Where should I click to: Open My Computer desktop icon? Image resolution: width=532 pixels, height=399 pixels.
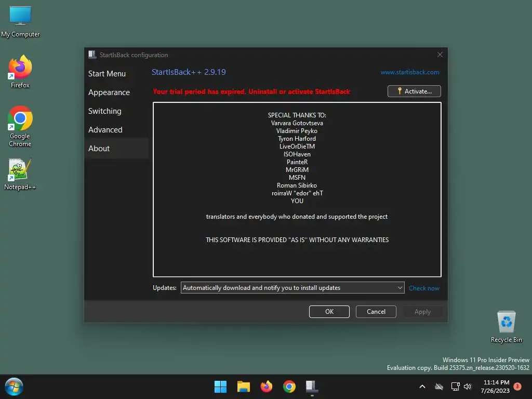[20, 22]
